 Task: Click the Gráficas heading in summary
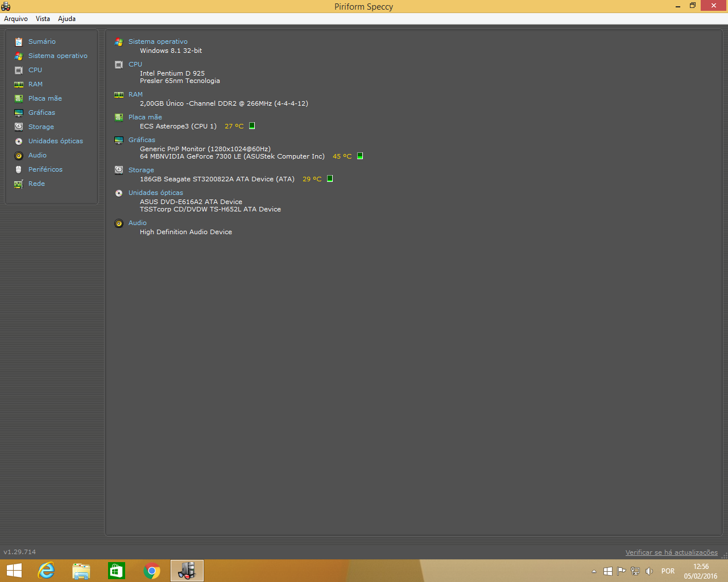point(142,140)
